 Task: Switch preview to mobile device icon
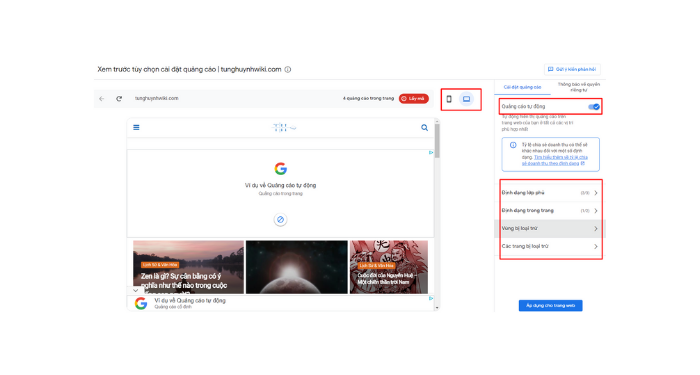pos(449,99)
